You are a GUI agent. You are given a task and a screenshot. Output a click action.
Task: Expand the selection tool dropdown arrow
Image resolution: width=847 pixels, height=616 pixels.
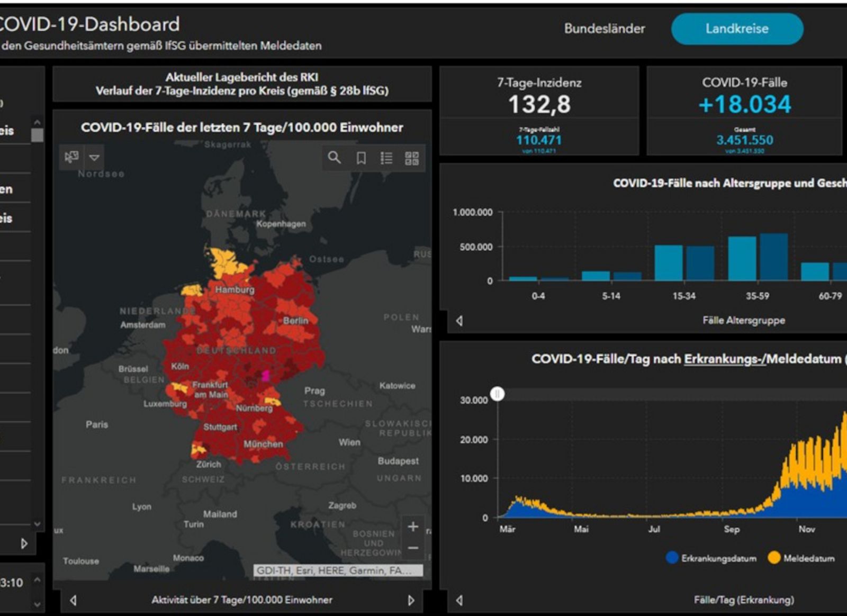pyautogui.click(x=94, y=158)
